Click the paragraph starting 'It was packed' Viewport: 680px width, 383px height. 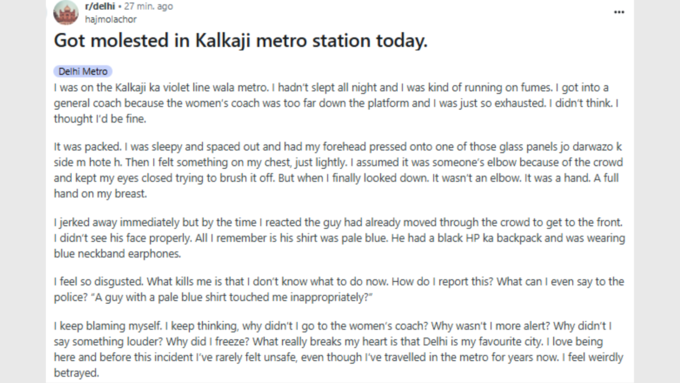(x=338, y=170)
